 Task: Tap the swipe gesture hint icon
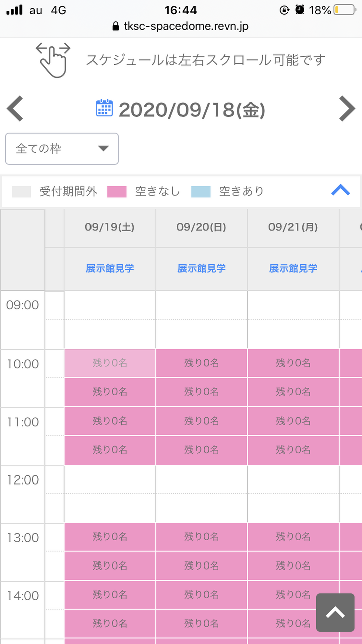point(53,60)
